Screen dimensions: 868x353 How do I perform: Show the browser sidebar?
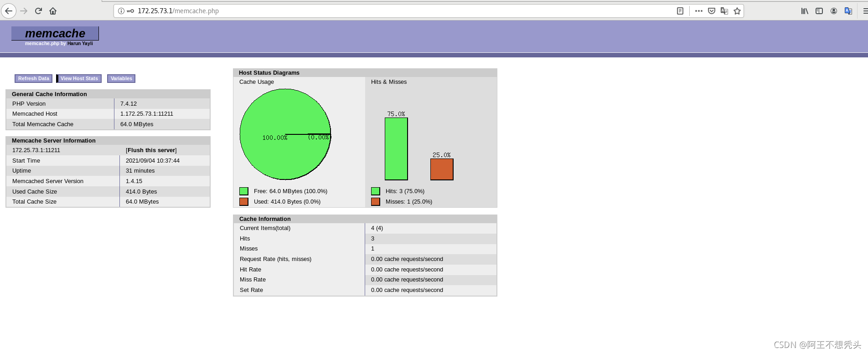[x=819, y=11]
